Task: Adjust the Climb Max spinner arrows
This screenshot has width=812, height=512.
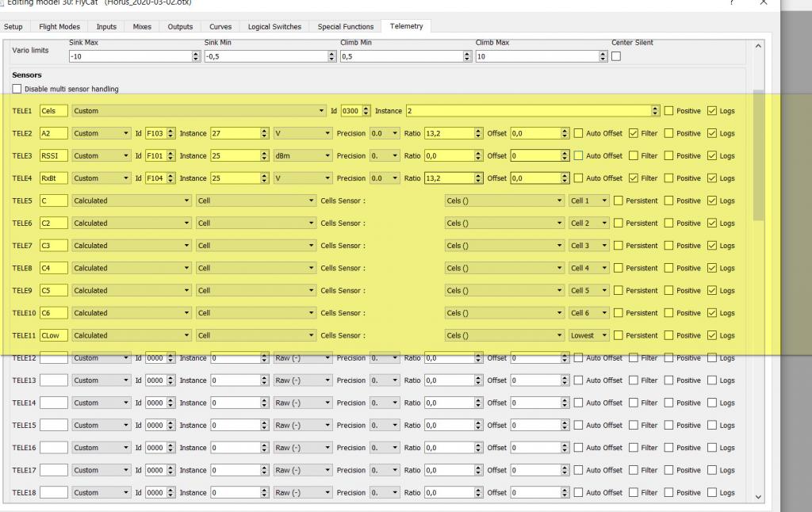Action: pyautogui.click(x=601, y=56)
